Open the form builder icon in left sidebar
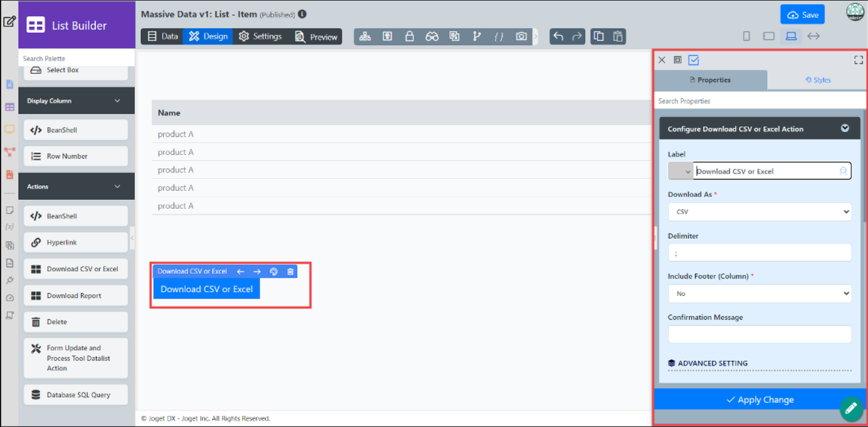 (x=10, y=84)
